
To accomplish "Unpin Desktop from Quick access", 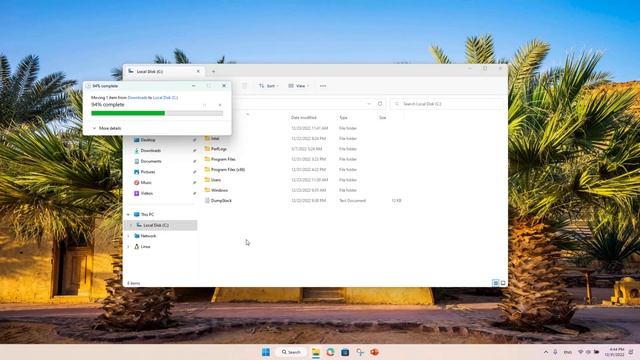I will tap(195, 140).
